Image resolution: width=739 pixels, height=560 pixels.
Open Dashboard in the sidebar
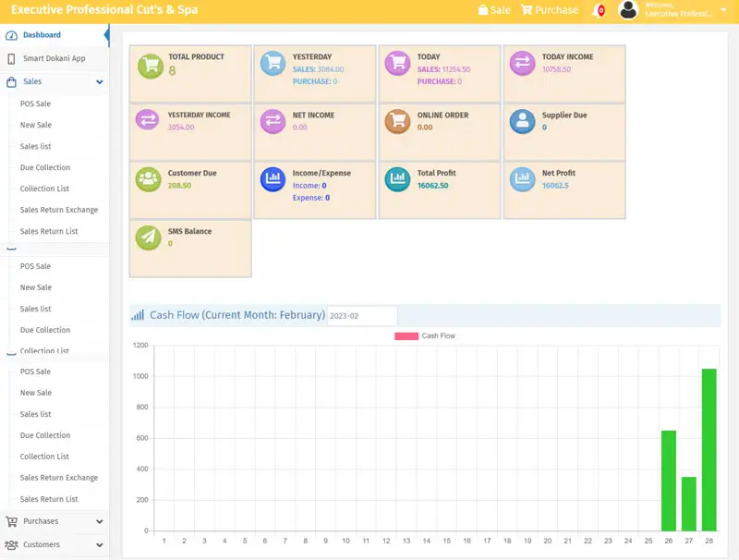pos(42,35)
